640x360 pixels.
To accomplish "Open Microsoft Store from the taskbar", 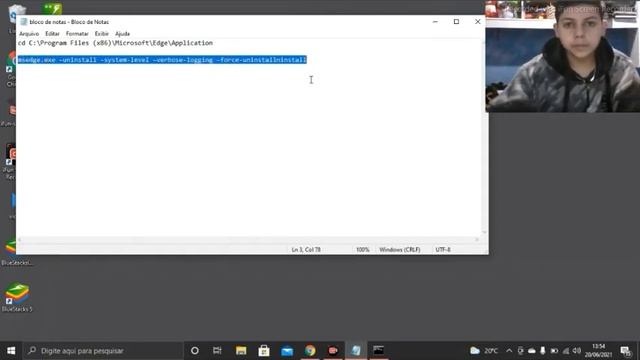I will click(x=264, y=351).
